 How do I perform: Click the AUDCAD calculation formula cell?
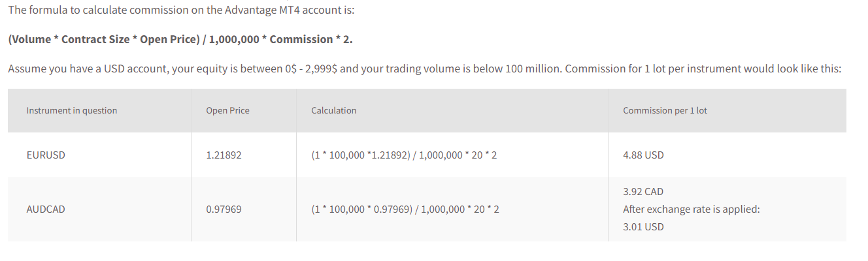405,209
